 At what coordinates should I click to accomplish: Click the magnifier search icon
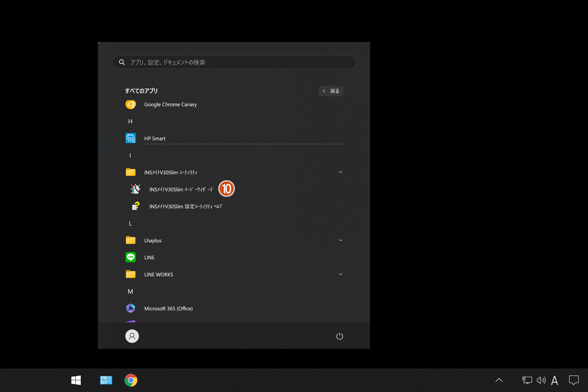[x=122, y=62]
